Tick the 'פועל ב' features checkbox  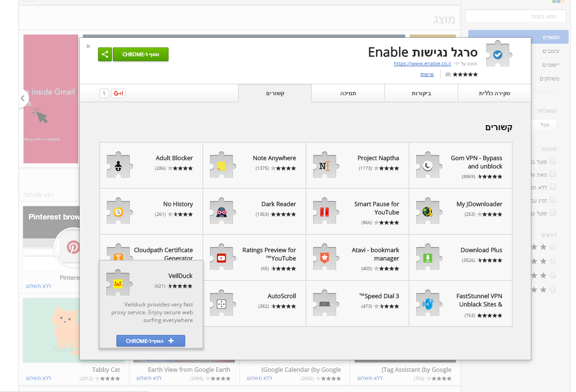[x=553, y=161]
